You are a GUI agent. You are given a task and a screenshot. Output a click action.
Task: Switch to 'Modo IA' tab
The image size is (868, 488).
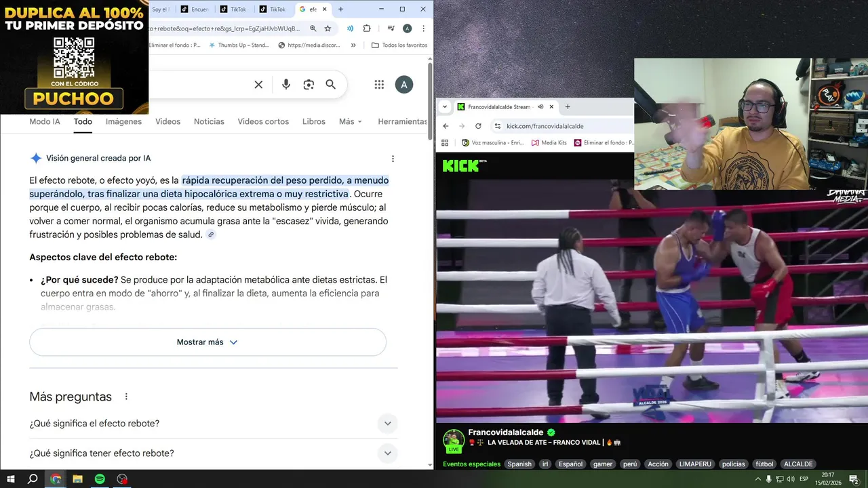tap(45, 121)
